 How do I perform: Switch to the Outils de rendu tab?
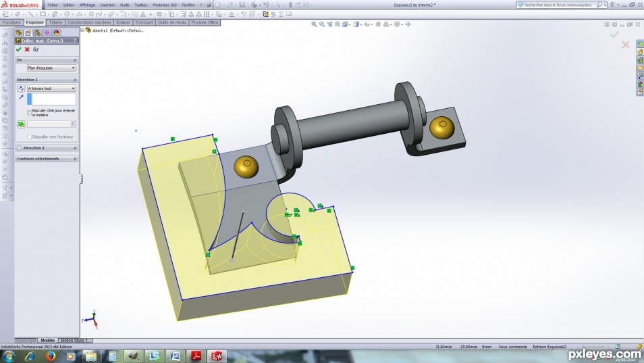171,22
